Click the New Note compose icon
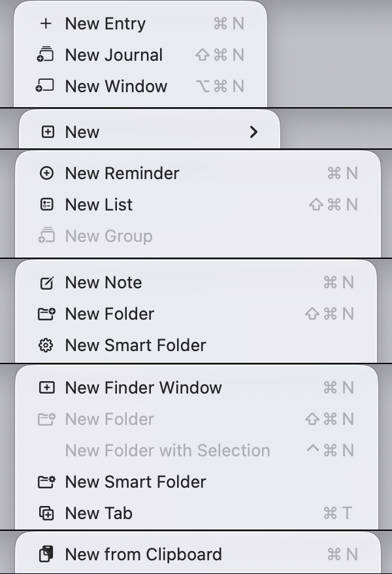This screenshot has width=392, height=574. point(46,282)
